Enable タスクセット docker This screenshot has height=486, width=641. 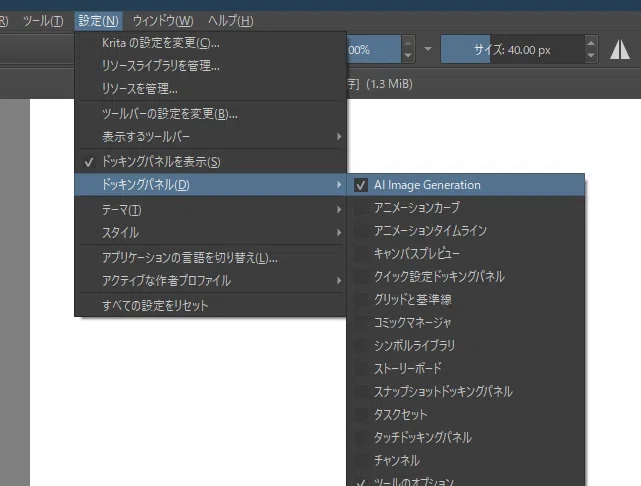click(466, 414)
